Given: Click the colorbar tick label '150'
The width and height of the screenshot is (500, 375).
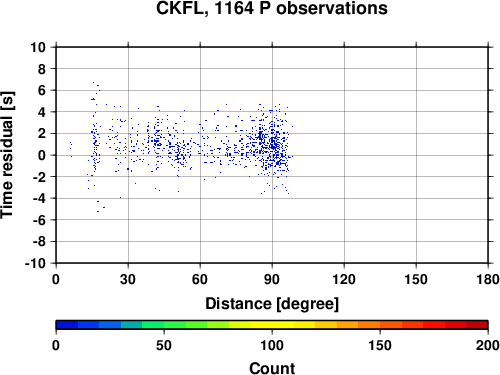Looking at the screenshot, I should (380, 345).
